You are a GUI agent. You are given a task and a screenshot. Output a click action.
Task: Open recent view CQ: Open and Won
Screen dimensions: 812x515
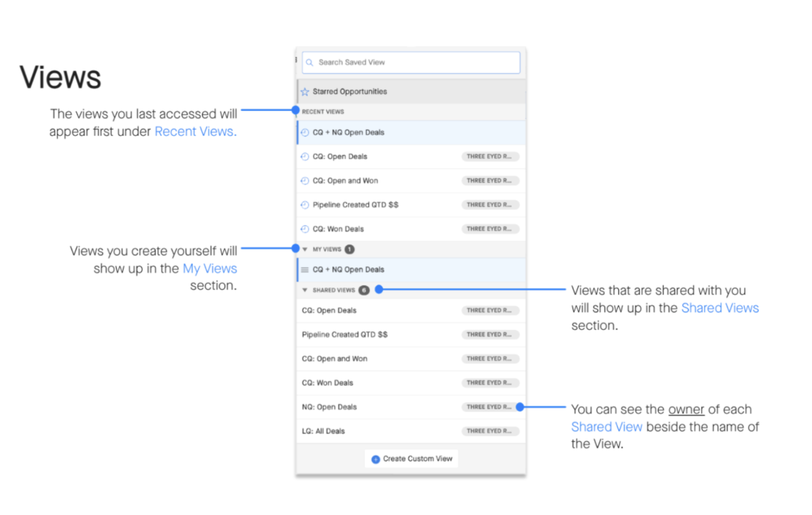(x=411, y=181)
